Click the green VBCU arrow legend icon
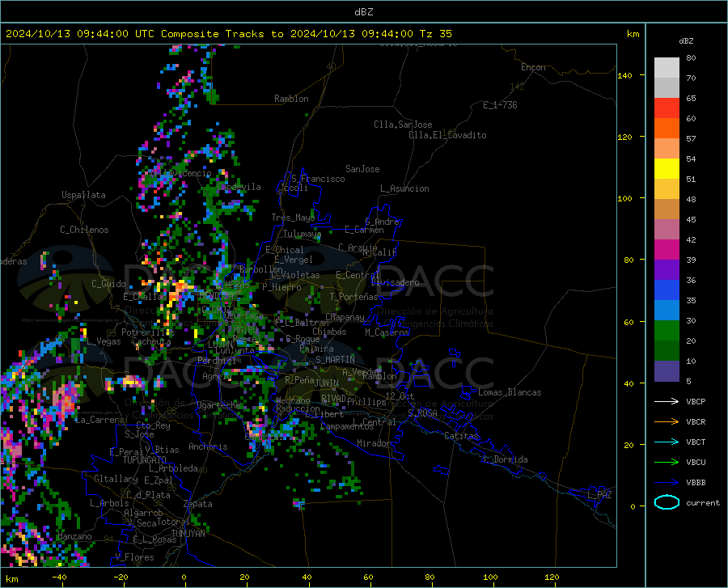728x588 pixels. (667, 463)
